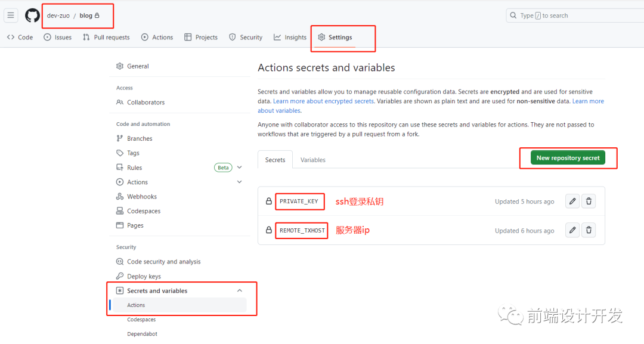The image size is (644, 344).
Task: Click the search magnifier icon
Action: tap(513, 16)
